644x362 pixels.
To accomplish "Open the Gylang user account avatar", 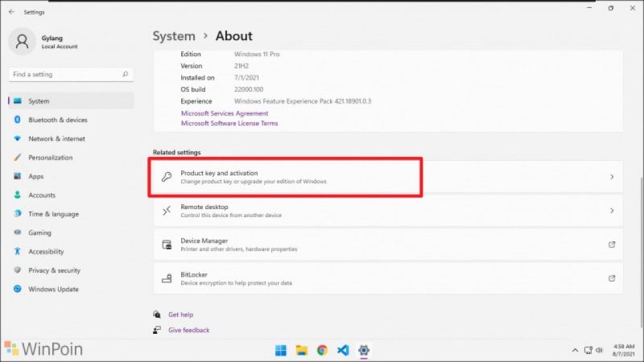I will point(22,42).
